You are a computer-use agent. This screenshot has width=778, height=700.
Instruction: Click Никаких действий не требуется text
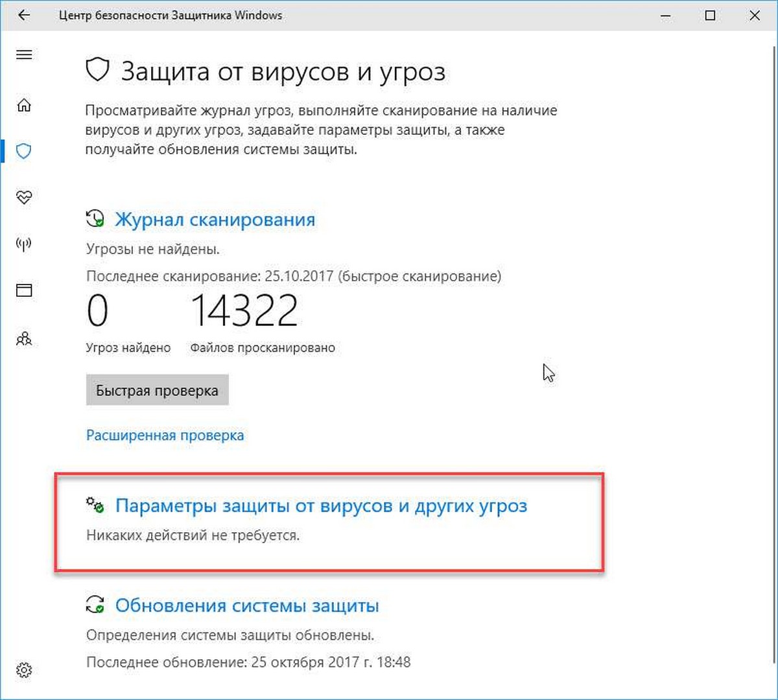(193, 536)
